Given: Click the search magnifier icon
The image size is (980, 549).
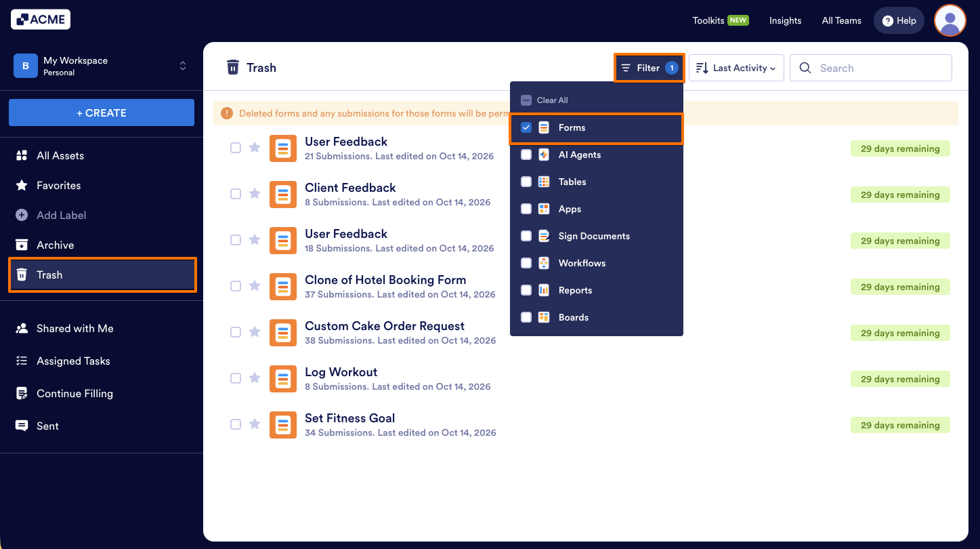Looking at the screenshot, I should coord(805,68).
